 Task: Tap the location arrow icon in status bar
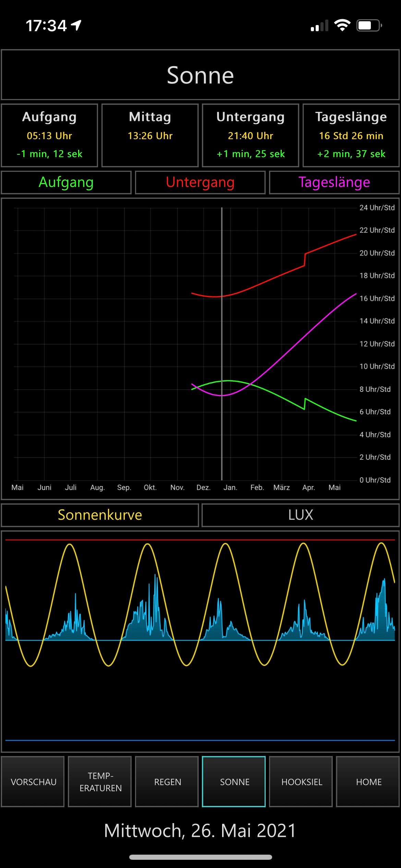pyautogui.click(x=76, y=25)
